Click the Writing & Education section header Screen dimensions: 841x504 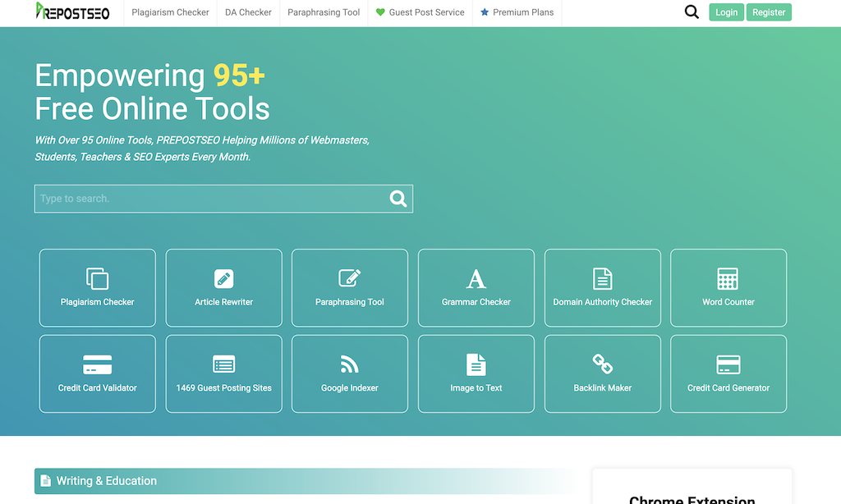click(306, 481)
